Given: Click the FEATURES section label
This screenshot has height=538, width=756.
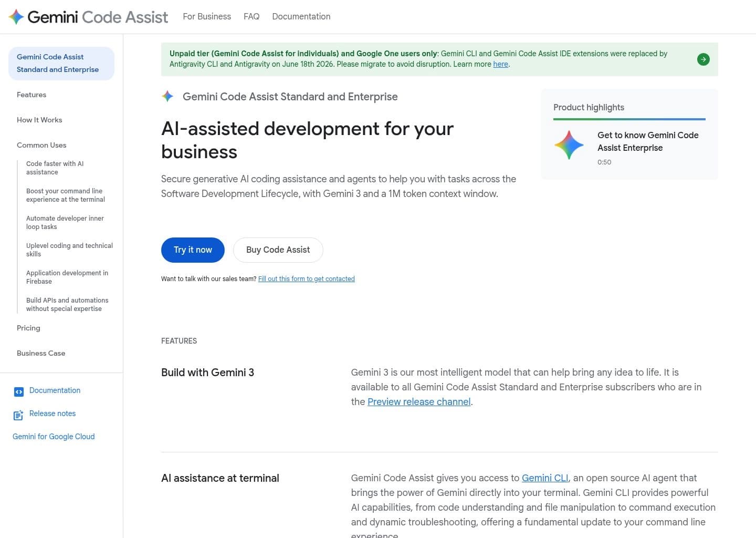Looking at the screenshot, I should 179,341.
